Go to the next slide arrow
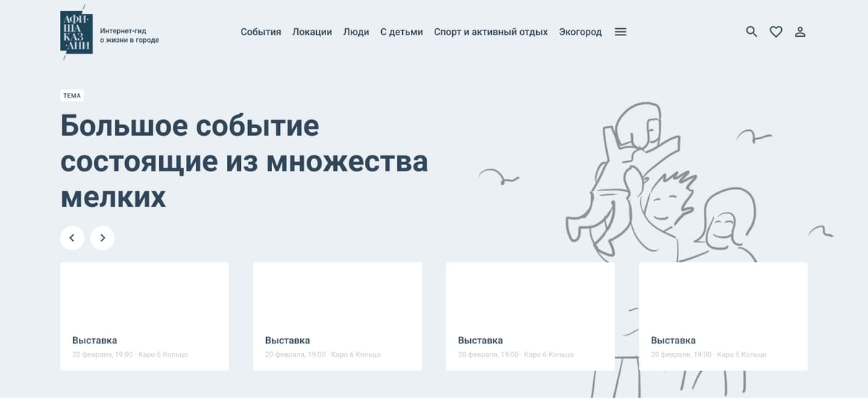Viewport: 868px width, 410px height. [x=102, y=237]
